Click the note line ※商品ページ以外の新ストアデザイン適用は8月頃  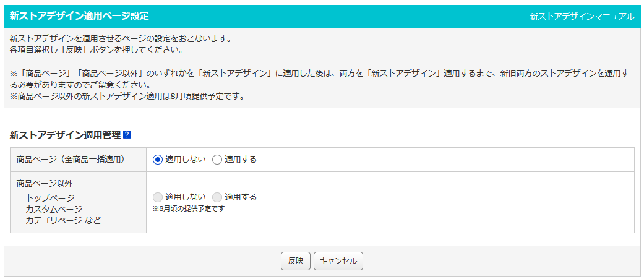(x=127, y=97)
